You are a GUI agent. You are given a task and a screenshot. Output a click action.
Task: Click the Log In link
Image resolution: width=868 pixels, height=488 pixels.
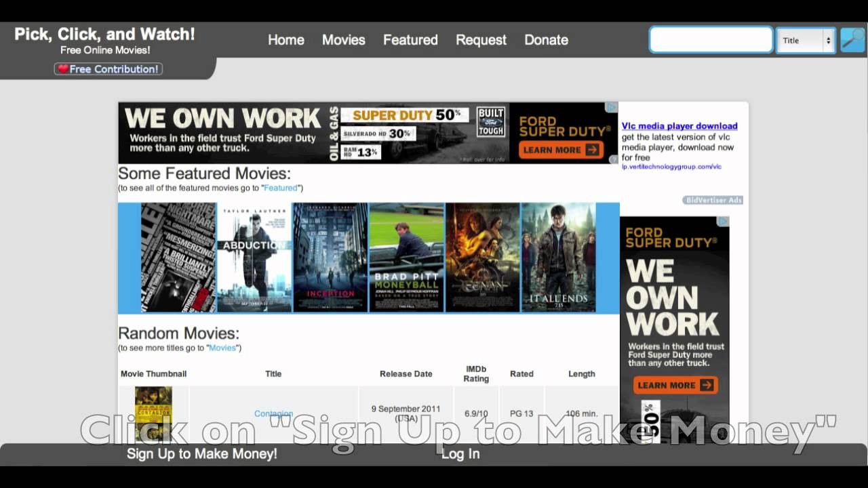click(460, 454)
